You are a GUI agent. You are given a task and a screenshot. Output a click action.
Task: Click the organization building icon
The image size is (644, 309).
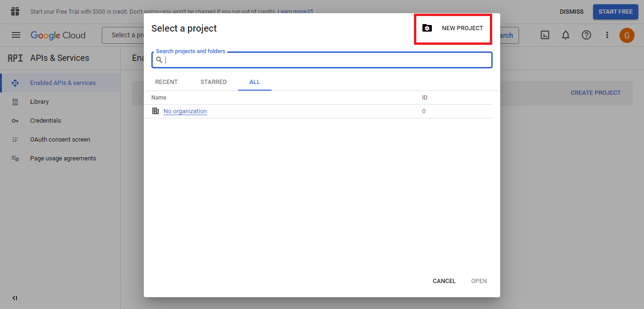click(156, 111)
